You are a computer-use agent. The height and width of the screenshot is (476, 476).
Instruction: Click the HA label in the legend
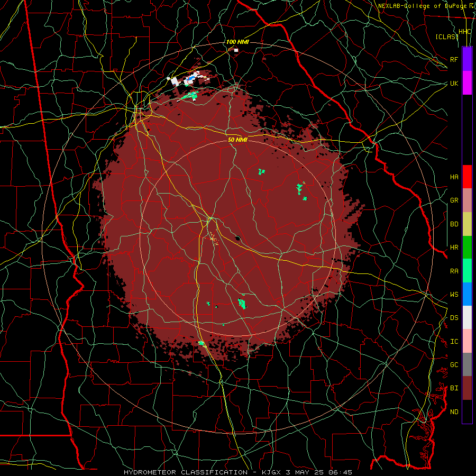click(454, 177)
